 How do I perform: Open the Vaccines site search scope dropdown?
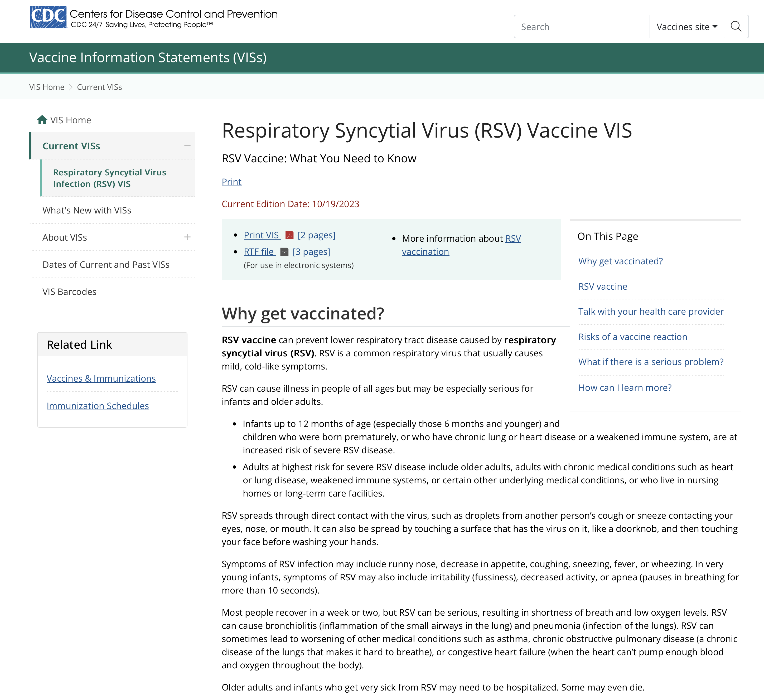click(687, 27)
